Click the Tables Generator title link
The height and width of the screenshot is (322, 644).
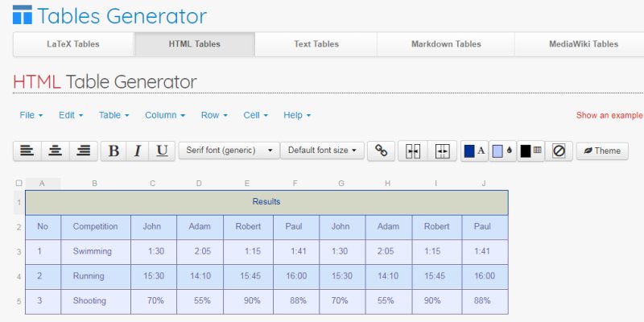122,16
